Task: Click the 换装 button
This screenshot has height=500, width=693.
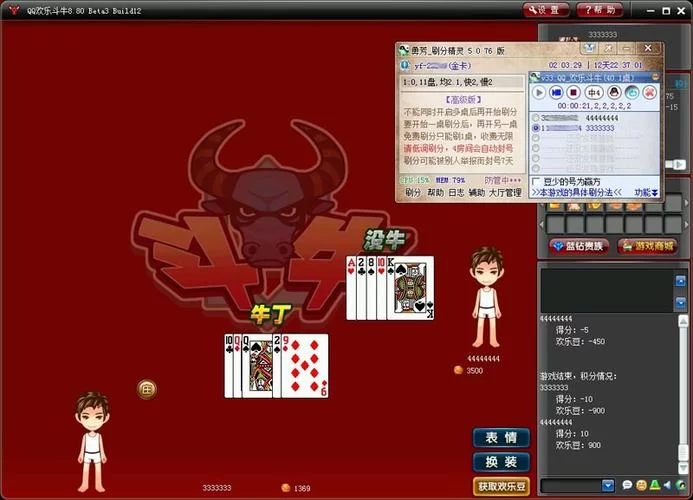Action: [x=501, y=462]
